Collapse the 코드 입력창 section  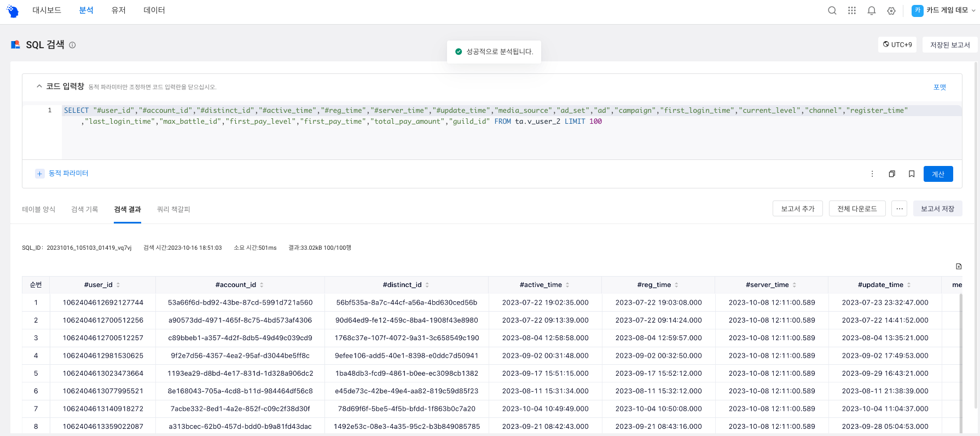tap(39, 86)
